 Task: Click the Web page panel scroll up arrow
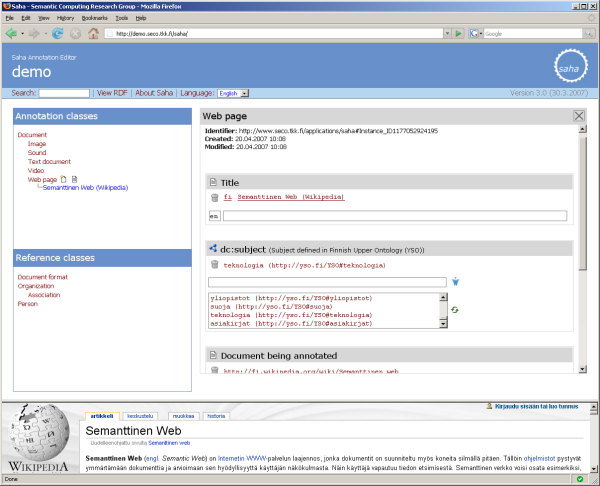coord(582,129)
